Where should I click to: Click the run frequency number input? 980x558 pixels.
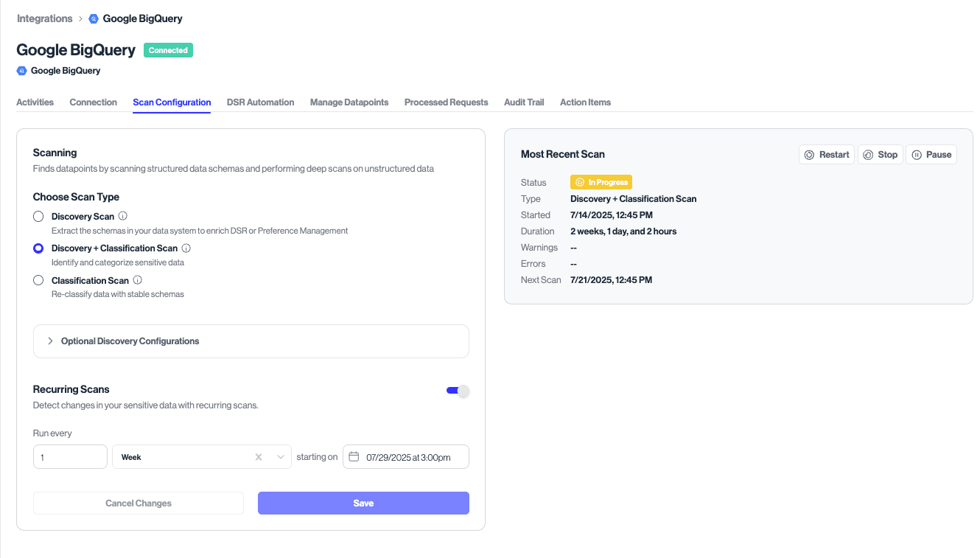click(x=70, y=456)
